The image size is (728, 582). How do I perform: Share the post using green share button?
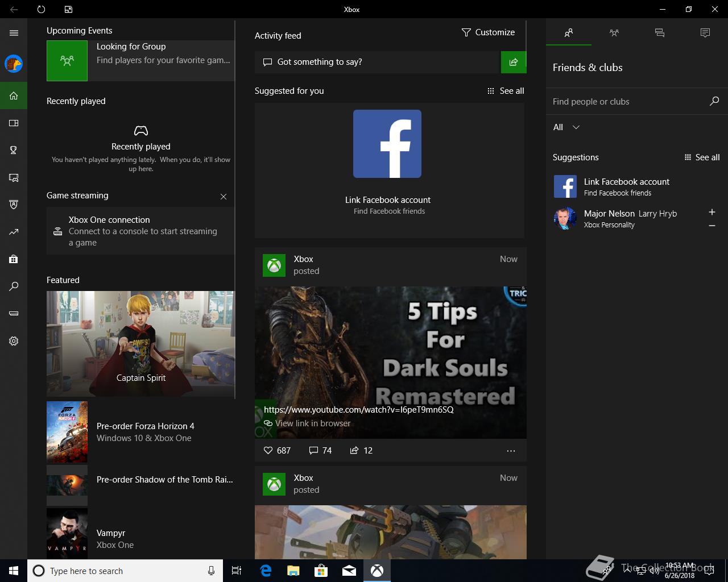[514, 62]
